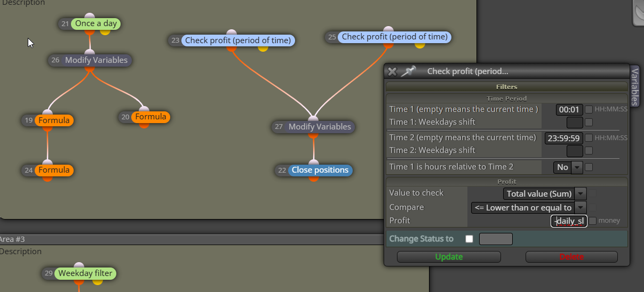Click top input connector of block 23 Check profit

pyautogui.click(x=231, y=33)
